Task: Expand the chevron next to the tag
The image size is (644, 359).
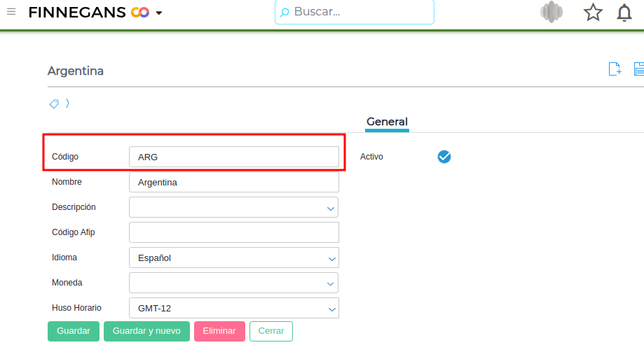Action: point(67,104)
